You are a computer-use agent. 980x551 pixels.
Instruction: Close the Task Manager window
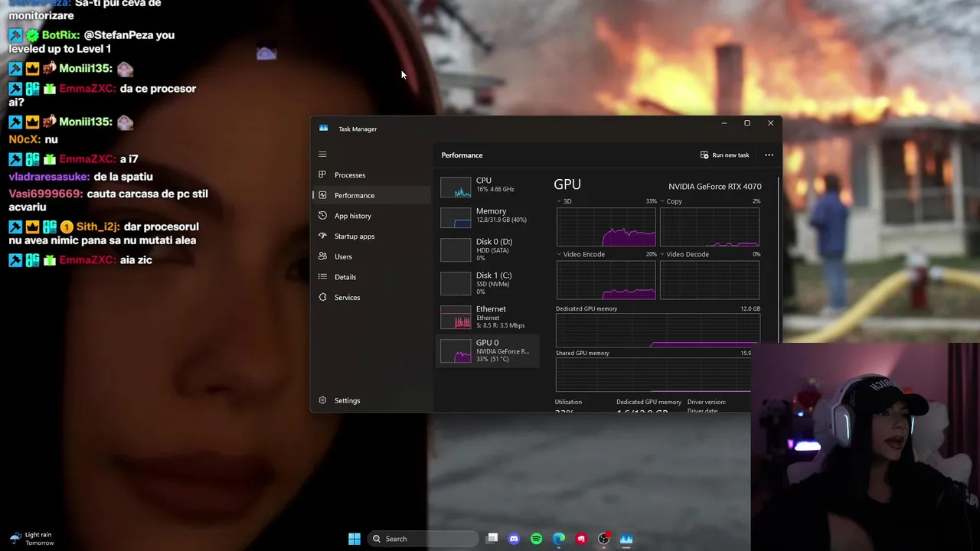tap(771, 123)
